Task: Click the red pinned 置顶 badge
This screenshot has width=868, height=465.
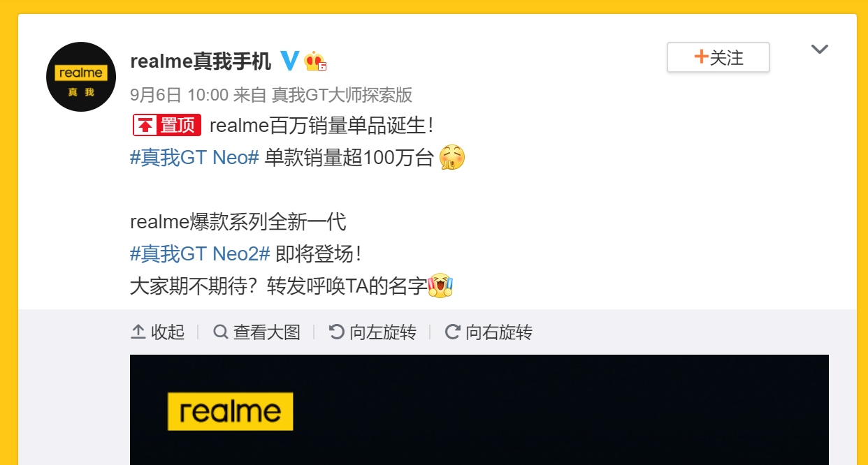Action: [x=167, y=126]
